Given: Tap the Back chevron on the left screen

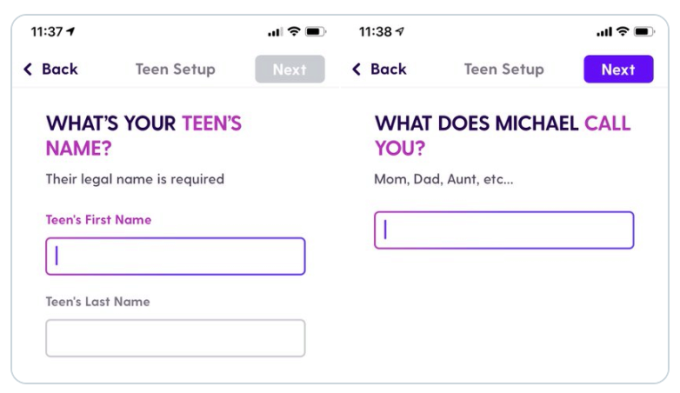Looking at the screenshot, I should tap(28, 69).
